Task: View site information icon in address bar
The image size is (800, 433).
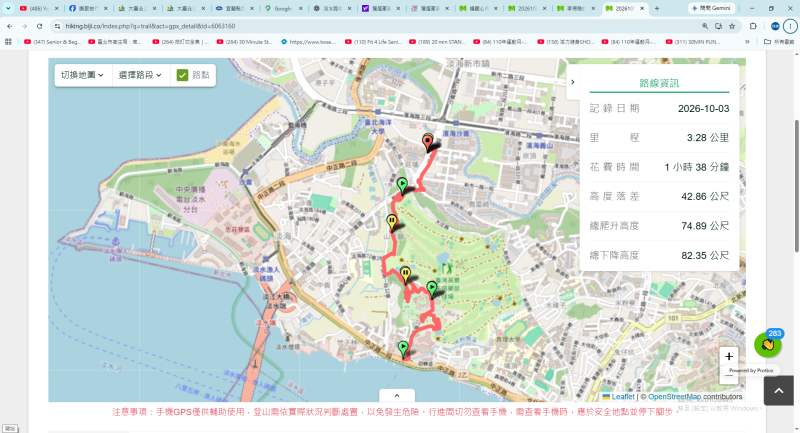Action: [x=57, y=26]
